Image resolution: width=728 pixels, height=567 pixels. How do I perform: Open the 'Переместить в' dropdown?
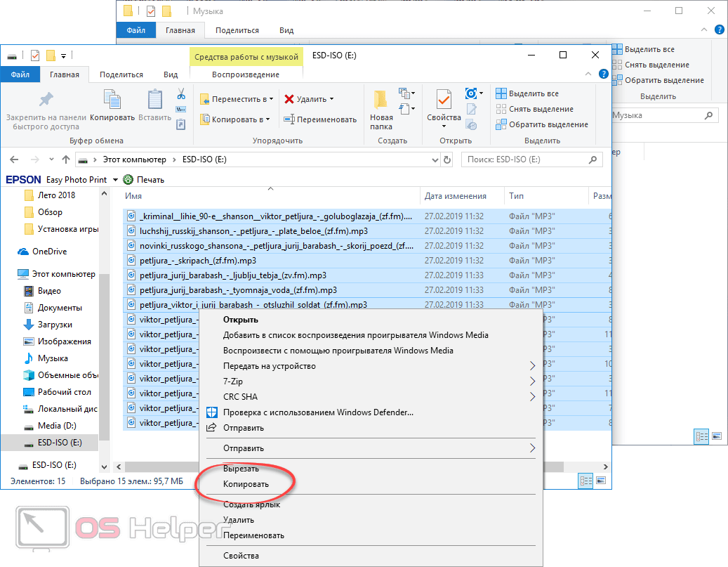coord(236,99)
